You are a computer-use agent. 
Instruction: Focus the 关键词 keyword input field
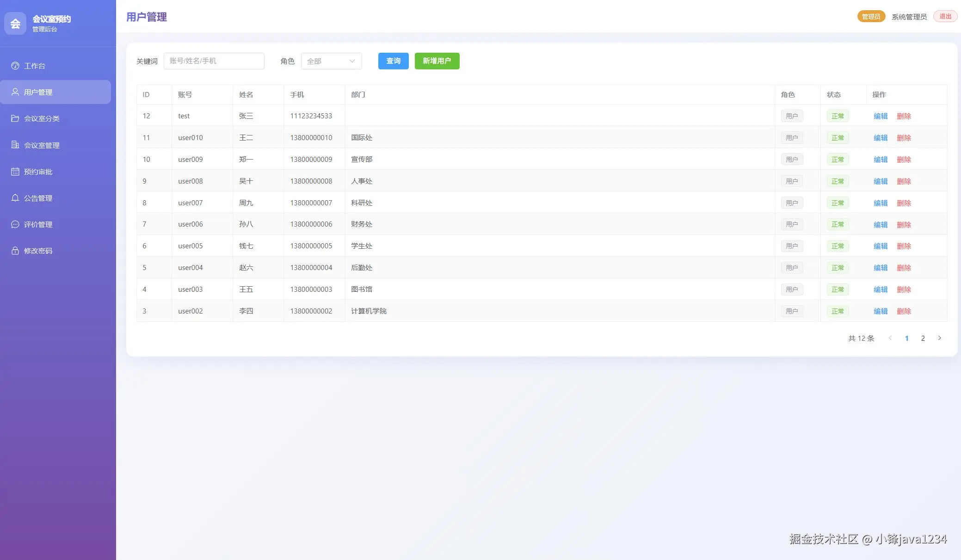point(214,61)
